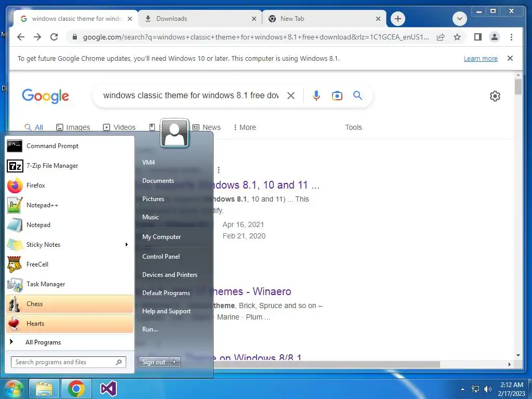532x399 pixels.
Task: Share this page from the address bar
Action: pyautogui.click(x=441, y=37)
